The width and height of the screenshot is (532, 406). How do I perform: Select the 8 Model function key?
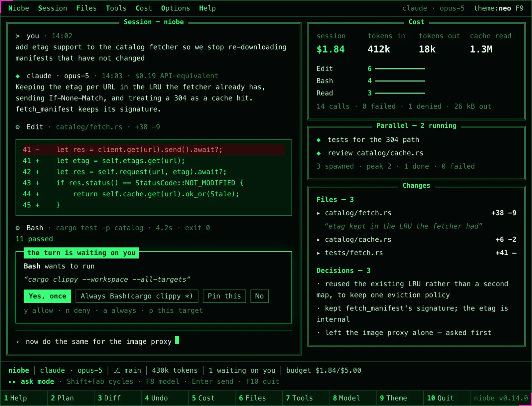coord(353,398)
